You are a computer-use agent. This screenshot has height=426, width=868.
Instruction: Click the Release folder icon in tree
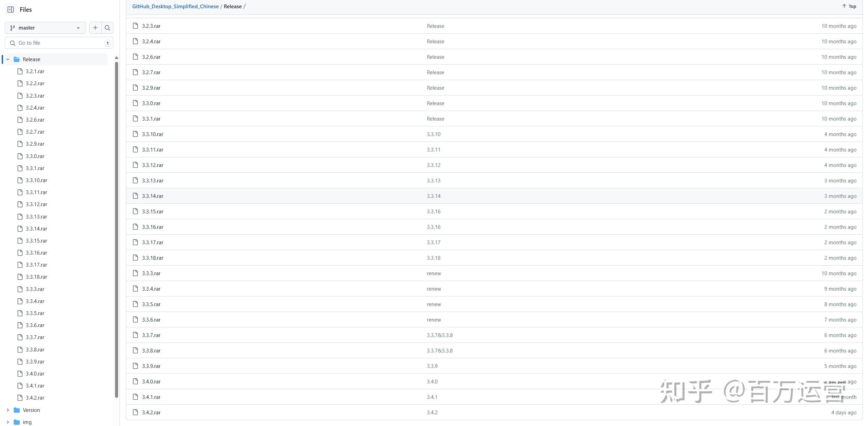pos(16,59)
